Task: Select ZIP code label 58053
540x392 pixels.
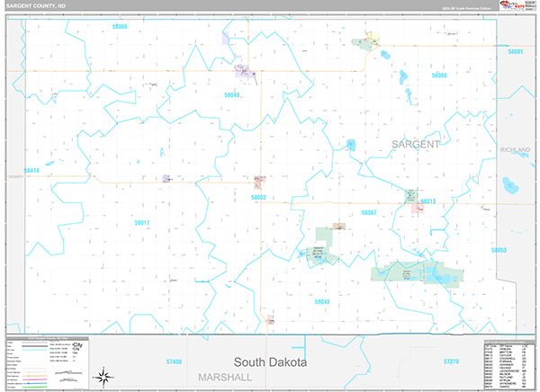Action: click(x=499, y=250)
